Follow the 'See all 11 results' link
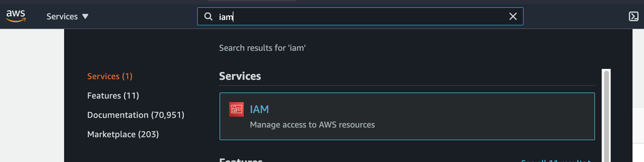The image size is (644, 162). 556,160
